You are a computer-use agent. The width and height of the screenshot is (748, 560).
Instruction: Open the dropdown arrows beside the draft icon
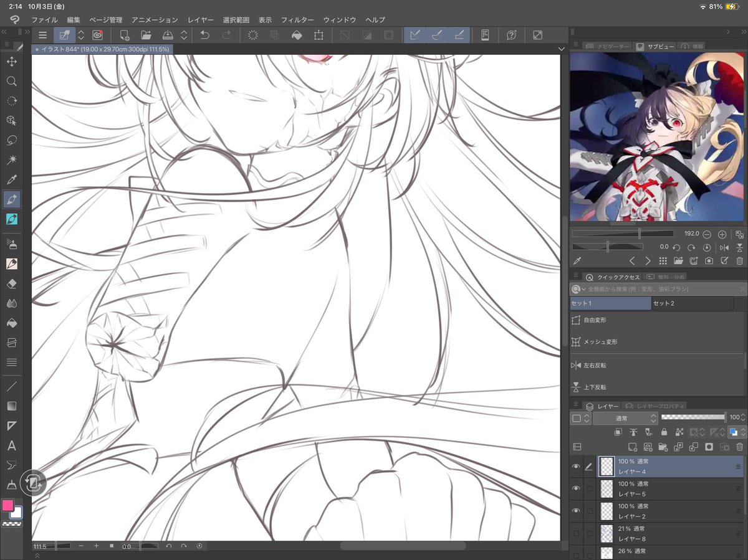coord(80,36)
